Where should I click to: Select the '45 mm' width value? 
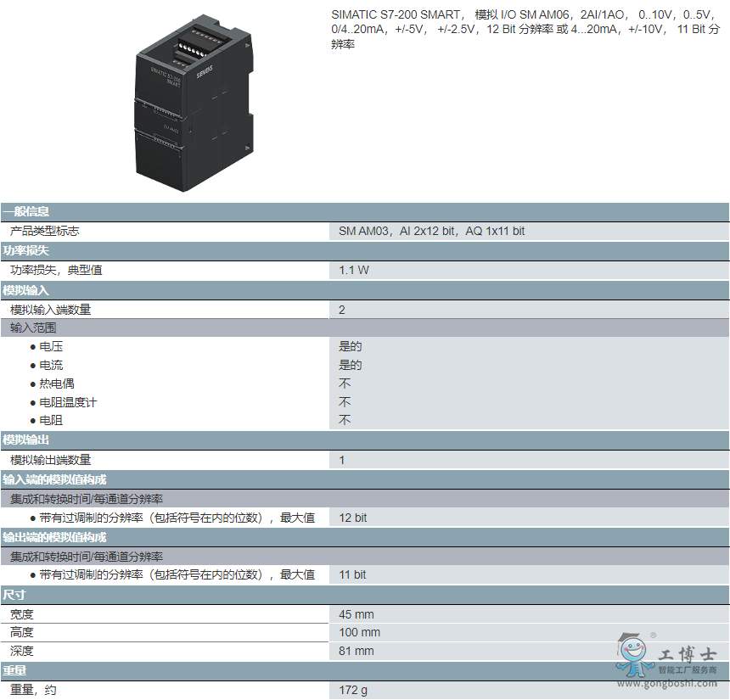pos(357,615)
